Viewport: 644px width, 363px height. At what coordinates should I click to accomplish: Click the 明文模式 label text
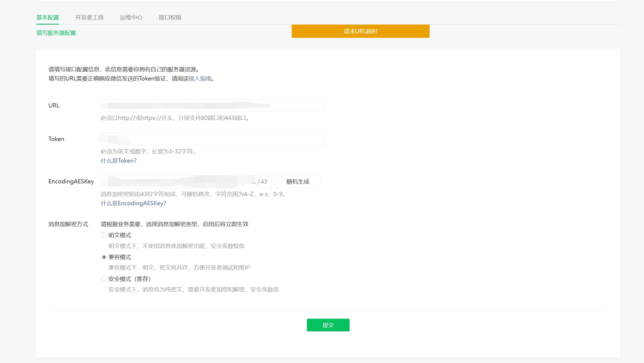pos(120,235)
